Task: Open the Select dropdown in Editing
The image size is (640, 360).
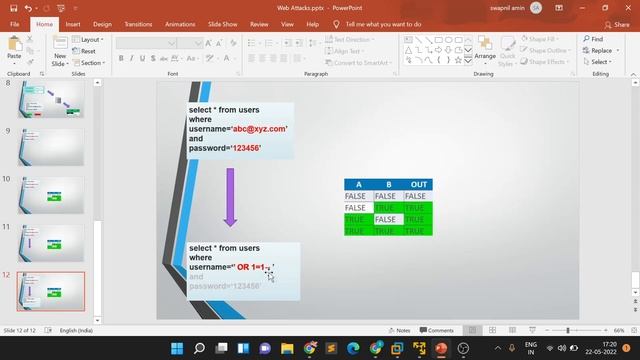Action: (x=598, y=62)
